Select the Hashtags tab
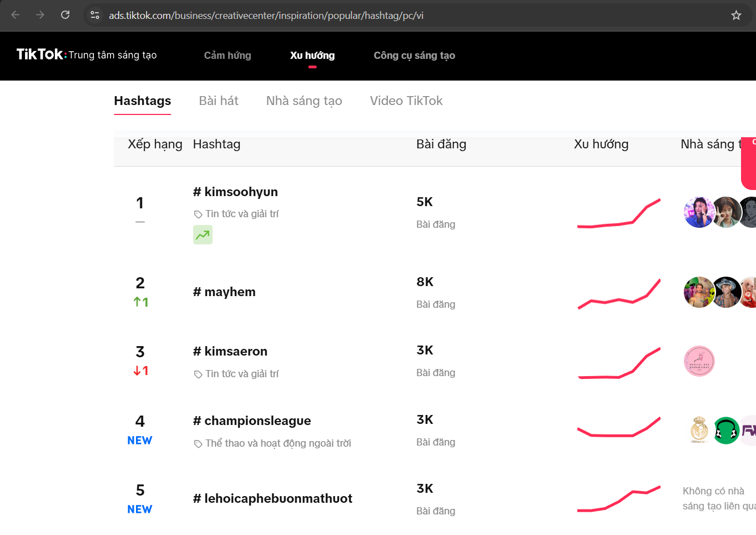756x535 pixels. [x=143, y=101]
